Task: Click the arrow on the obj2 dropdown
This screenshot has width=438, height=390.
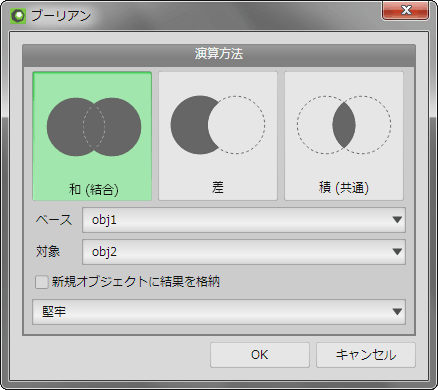Action: [x=397, y=252]
